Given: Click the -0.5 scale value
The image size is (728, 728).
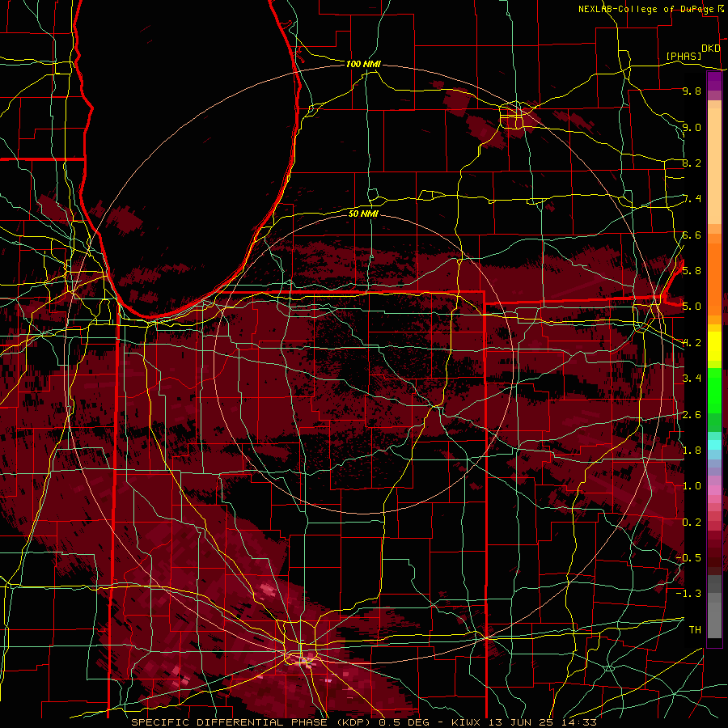Looking at the screenshot, I should [x=689, y=557].
